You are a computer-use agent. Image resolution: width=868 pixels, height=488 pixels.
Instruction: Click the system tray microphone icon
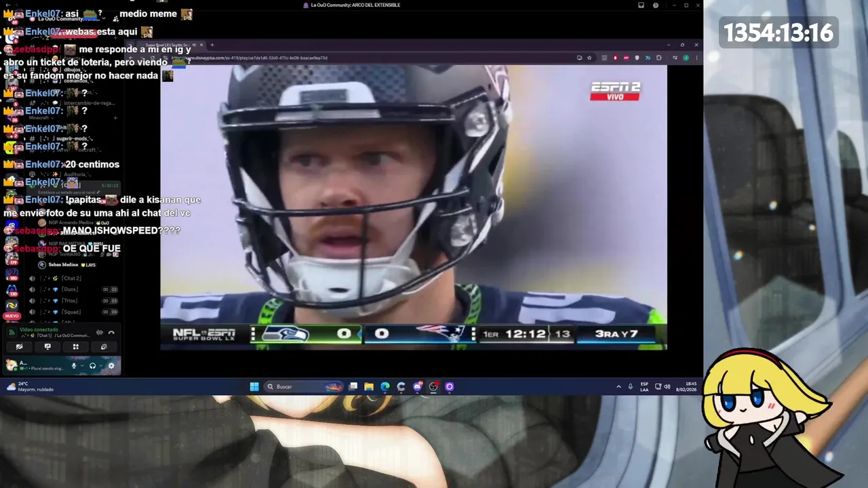631,386
